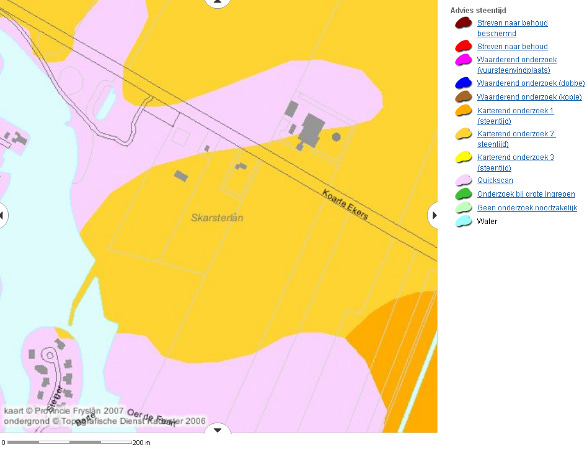Click the orange 'Karterend onderzoek 1' swatch
587x450 pixels.
click(463, 110)
